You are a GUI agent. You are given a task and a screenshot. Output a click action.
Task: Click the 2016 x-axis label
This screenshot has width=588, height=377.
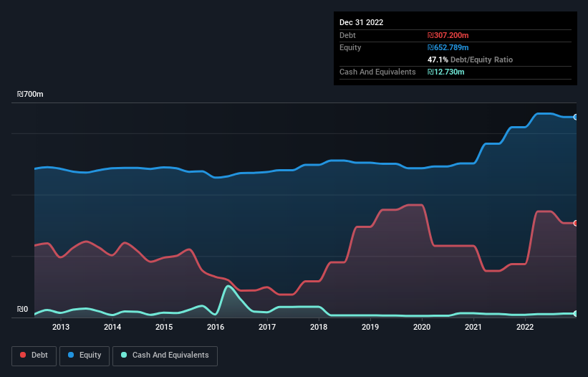tap(216, 327)
